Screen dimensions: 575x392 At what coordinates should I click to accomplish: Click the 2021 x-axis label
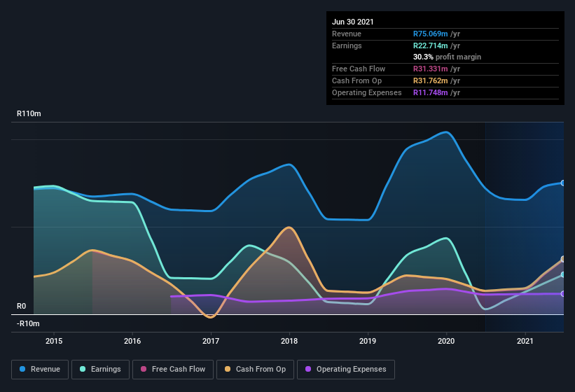tap(525, 341)
